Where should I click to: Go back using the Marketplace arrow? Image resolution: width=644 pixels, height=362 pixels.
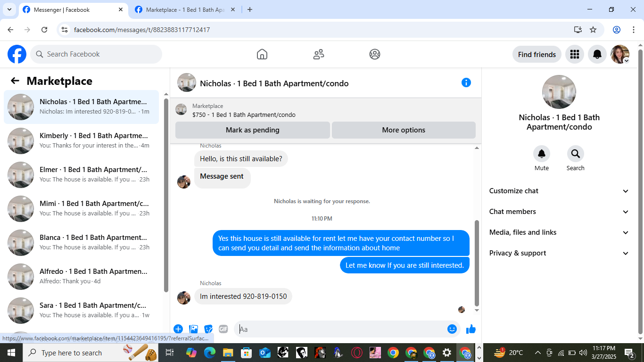(x=15, y=81)
